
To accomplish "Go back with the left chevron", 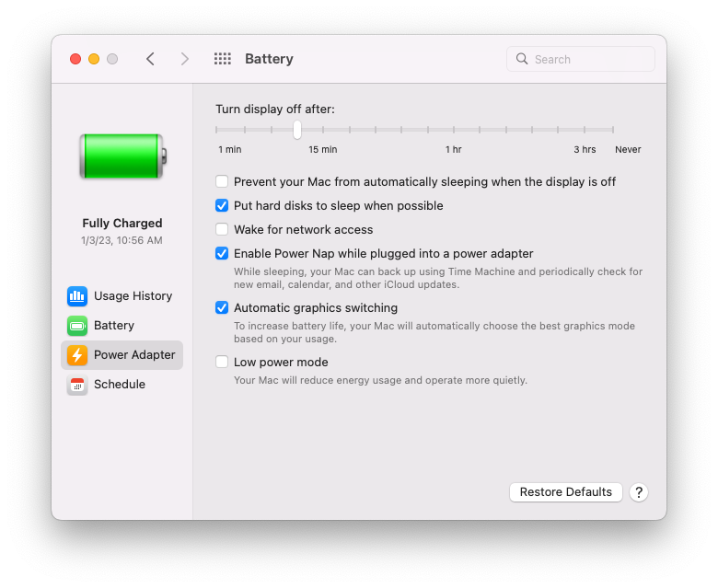I will 150,59.
